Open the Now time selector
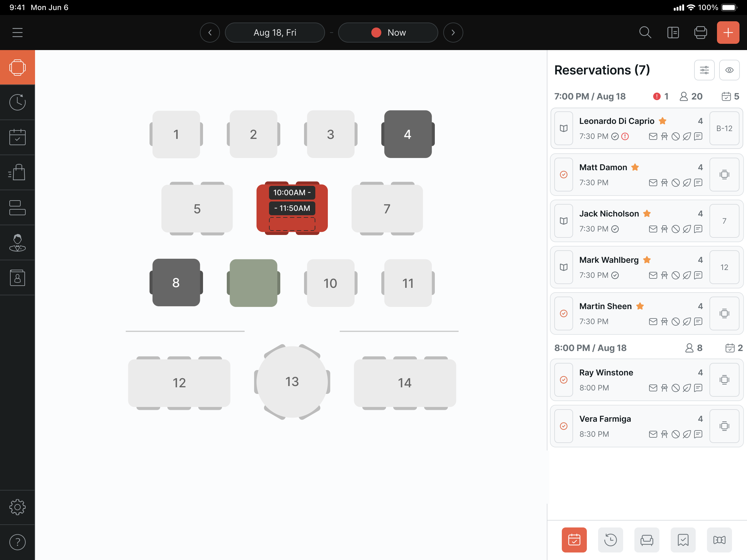 pos(388,33)
